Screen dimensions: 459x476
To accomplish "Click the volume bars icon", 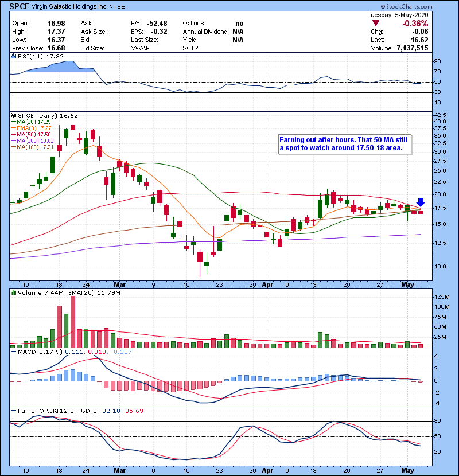I will (13, 292).
